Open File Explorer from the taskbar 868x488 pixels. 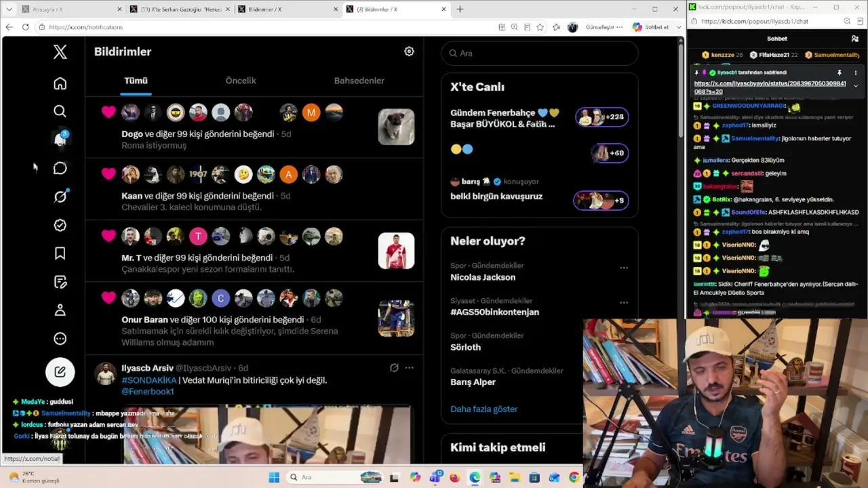(515, 477)
